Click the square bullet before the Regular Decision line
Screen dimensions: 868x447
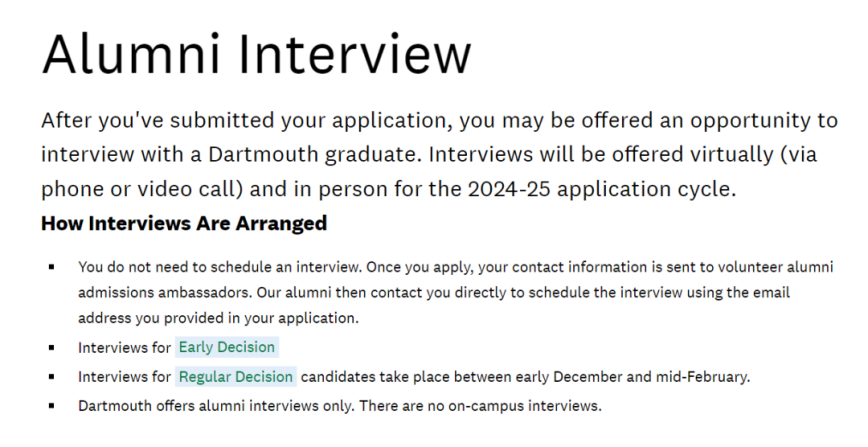51,377
